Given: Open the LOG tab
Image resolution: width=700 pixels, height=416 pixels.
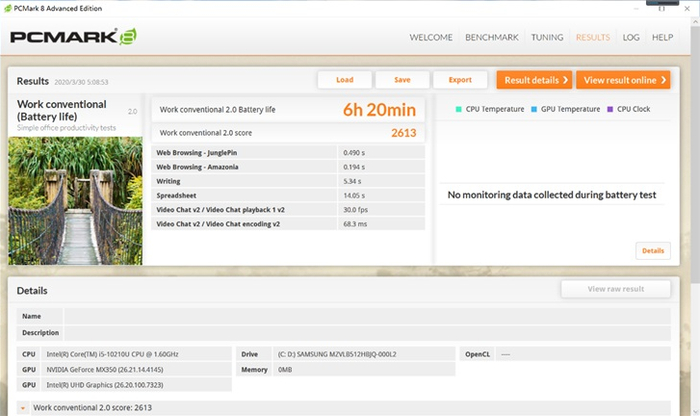Looking at the screenshot, I should [631, 38].
